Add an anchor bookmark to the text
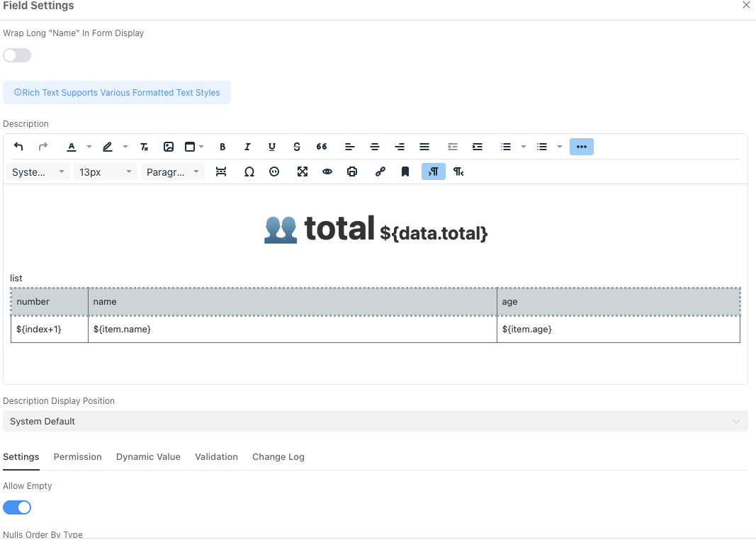The height and width of the screenshot is (540, 756). 405,171
